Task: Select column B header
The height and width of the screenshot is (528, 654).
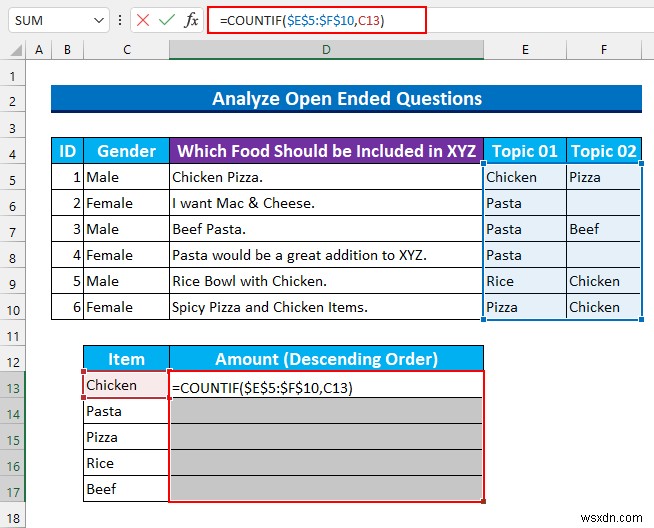Action: pyautogui.click(x=67, y=50)
